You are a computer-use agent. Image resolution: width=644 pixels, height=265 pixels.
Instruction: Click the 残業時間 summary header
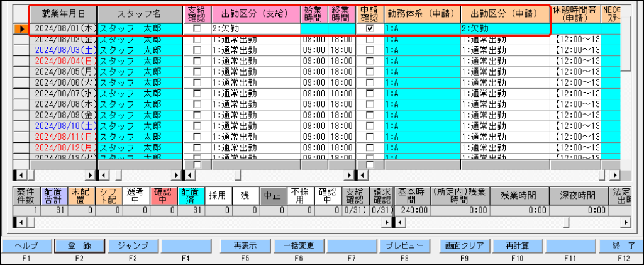pyautogui.click(x=518, y=196)
